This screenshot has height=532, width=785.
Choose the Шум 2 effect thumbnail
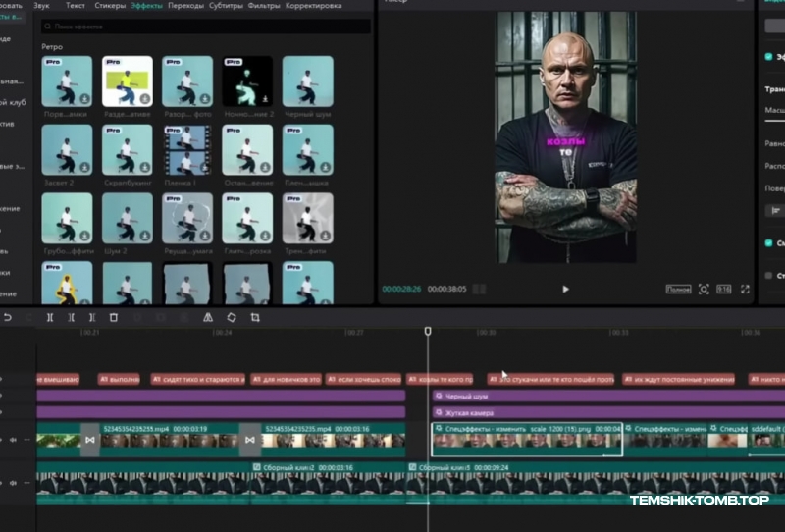[x=128, y=219]
